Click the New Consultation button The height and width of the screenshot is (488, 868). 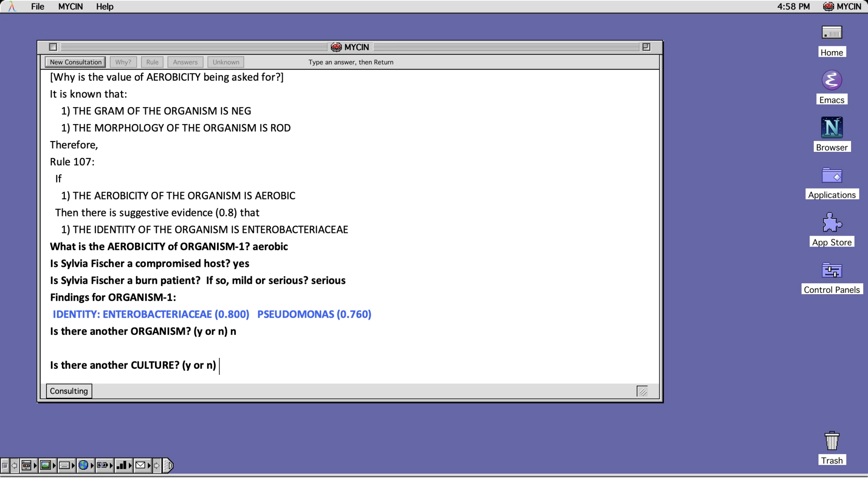click(76, 62)
